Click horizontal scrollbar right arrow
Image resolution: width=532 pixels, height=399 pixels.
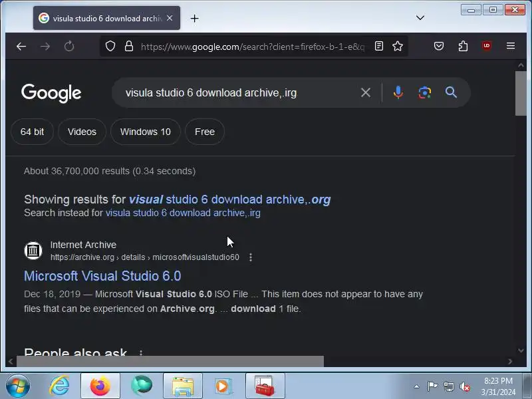coord(510,362)
